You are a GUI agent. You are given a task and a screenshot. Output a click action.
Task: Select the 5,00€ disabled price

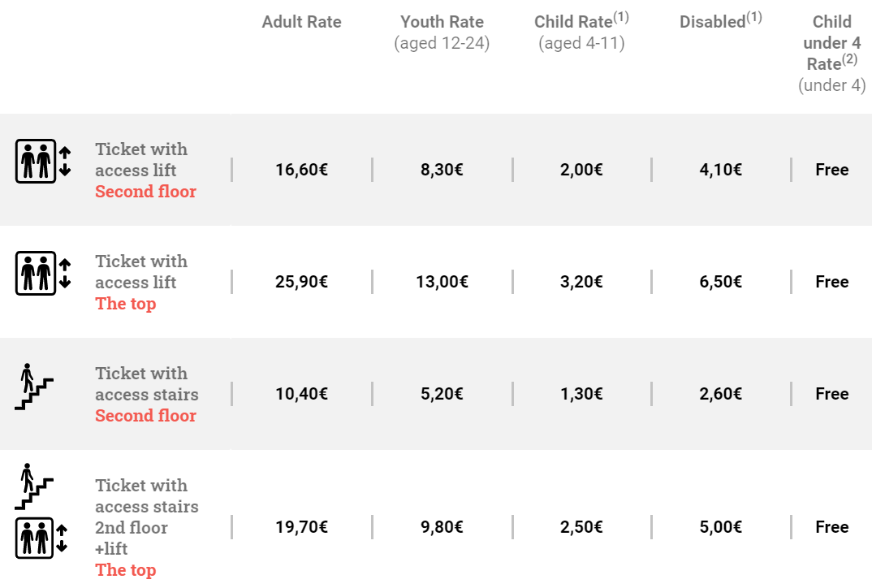(720, 527)
